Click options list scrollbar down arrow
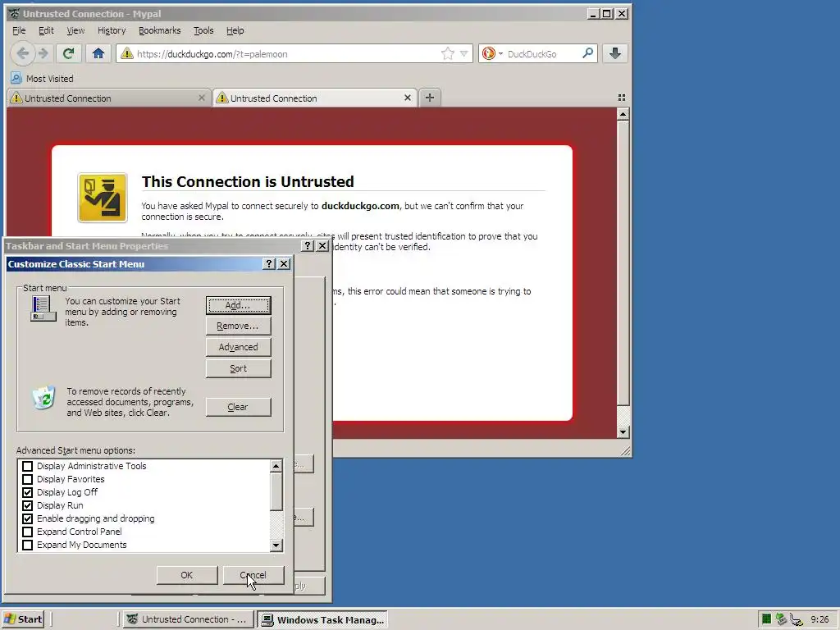This screenshot has width=840, height=630. coord(276,546)
